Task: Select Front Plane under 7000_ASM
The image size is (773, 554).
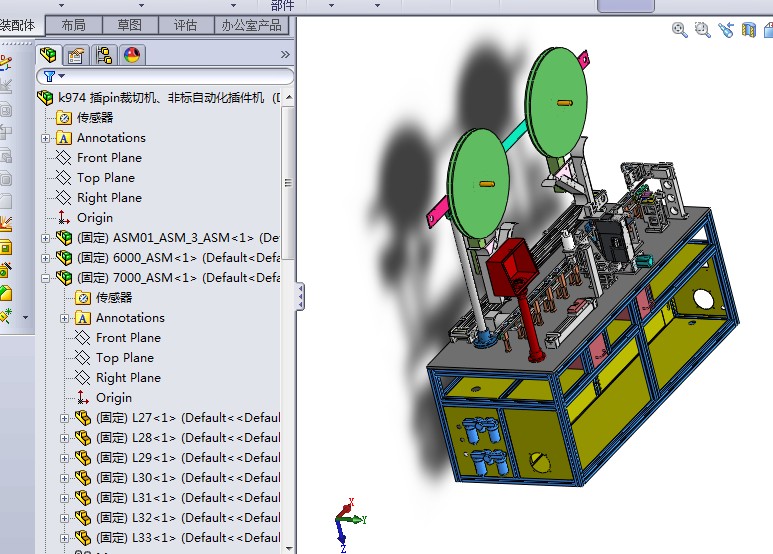Action: [128, 338]
